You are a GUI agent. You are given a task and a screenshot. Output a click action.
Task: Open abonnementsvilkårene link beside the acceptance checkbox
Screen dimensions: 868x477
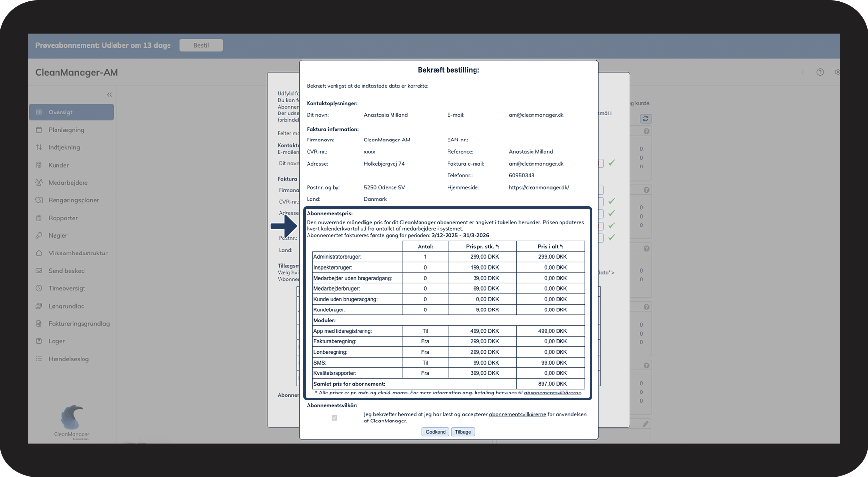(x=517, y=414)
